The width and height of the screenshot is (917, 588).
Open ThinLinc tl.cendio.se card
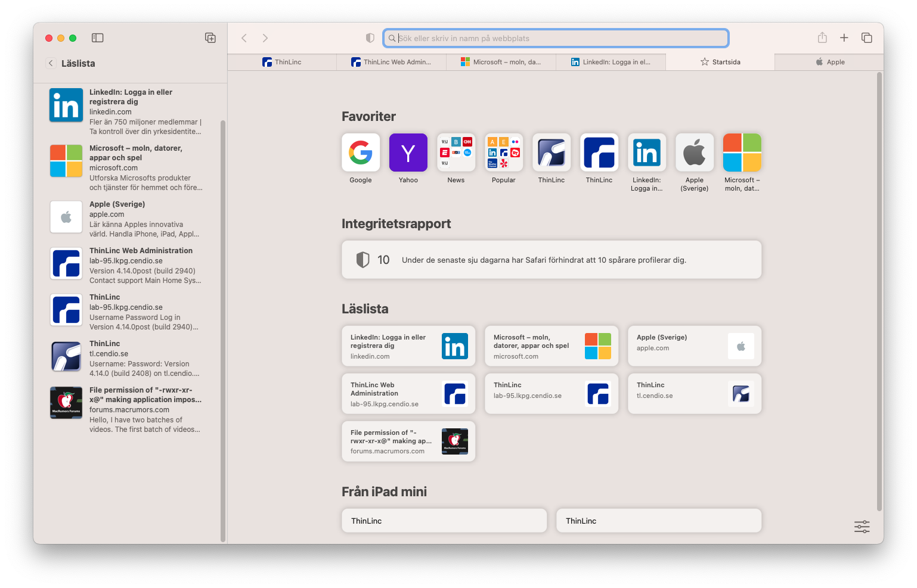(x=695, y=394)
